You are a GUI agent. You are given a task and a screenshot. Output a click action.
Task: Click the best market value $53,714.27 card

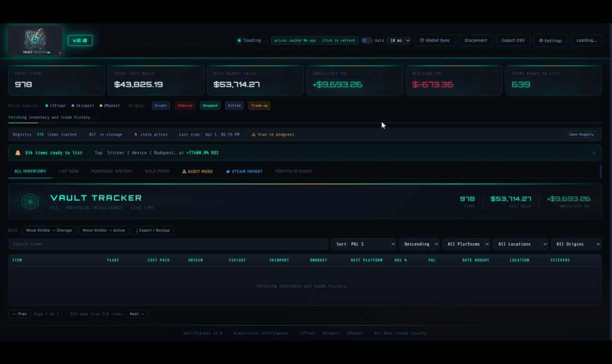[x=255, y=80]
